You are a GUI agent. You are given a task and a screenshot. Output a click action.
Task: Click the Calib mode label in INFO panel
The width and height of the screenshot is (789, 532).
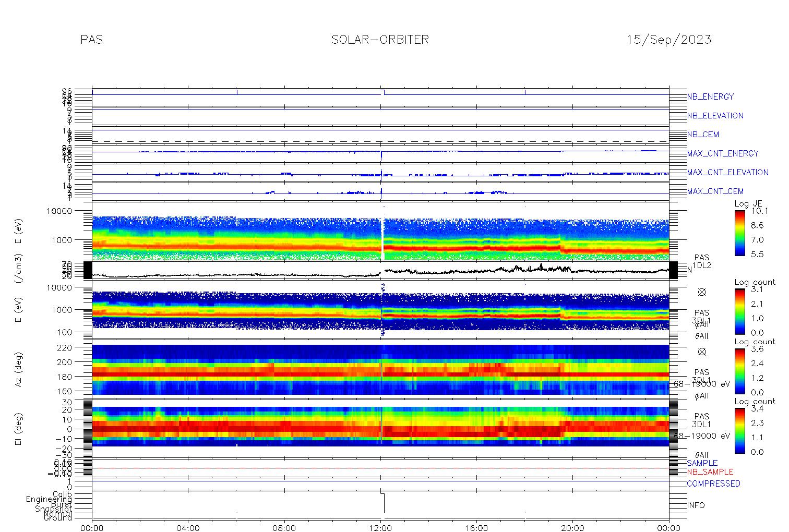(x=62, y=494)
